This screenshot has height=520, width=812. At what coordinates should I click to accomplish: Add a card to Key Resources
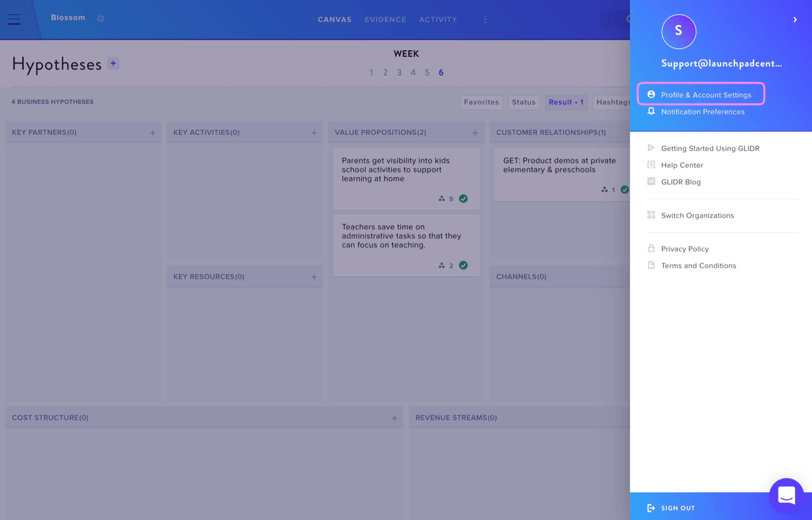(314, 277)
